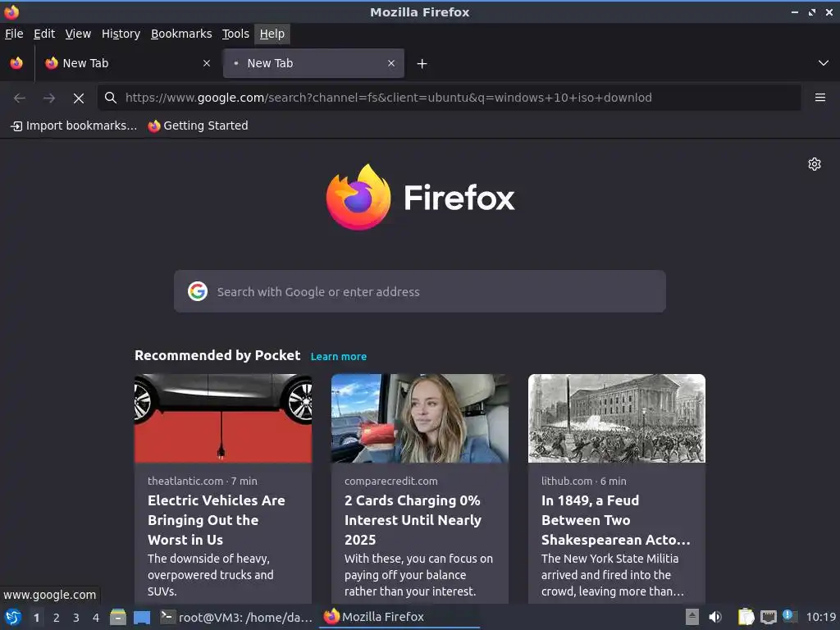The height and width of the screenshot is (630, 840).
Task: Click Import bookmarks toolbar item
Action: 74,126
